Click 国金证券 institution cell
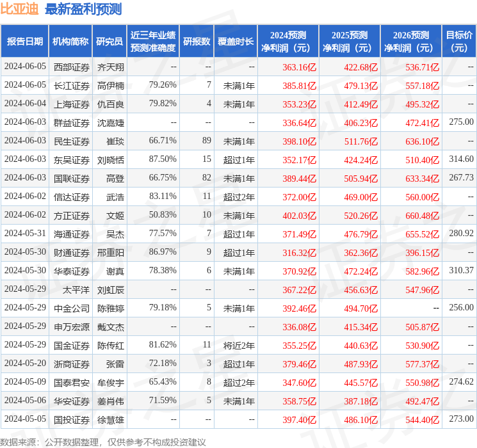 click(x=72, y=346)
